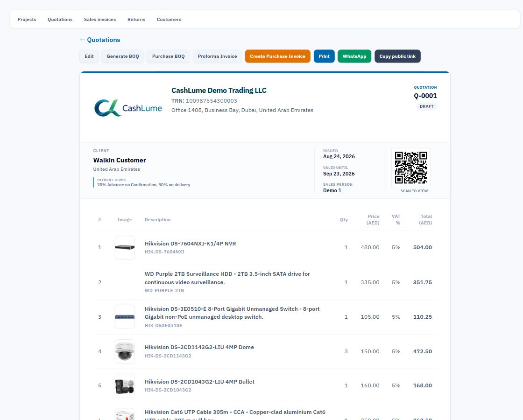Click Create Purchase Invoice button

(278, 56)
